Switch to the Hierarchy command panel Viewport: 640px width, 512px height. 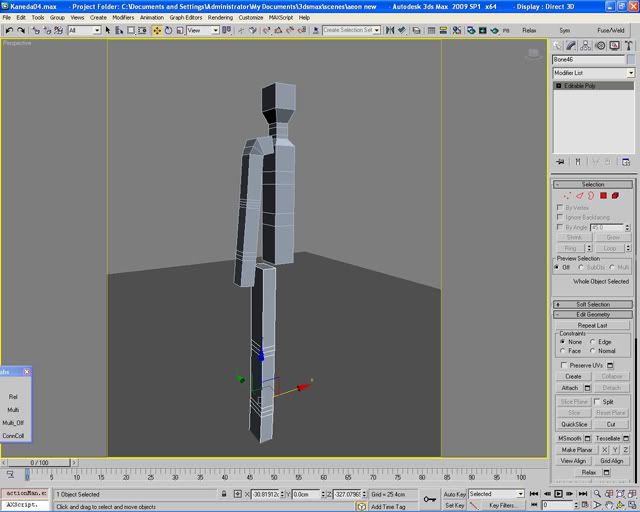click(x=586, y=46)
